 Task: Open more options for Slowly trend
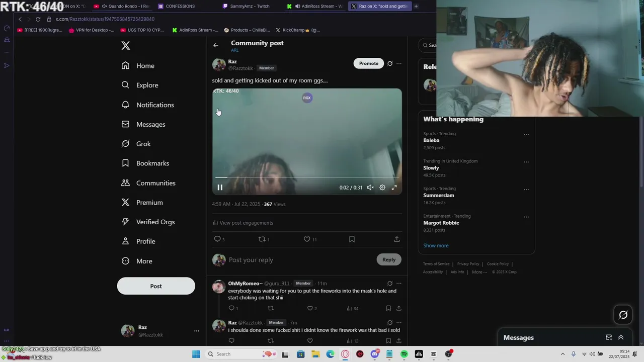pos(526,162)
